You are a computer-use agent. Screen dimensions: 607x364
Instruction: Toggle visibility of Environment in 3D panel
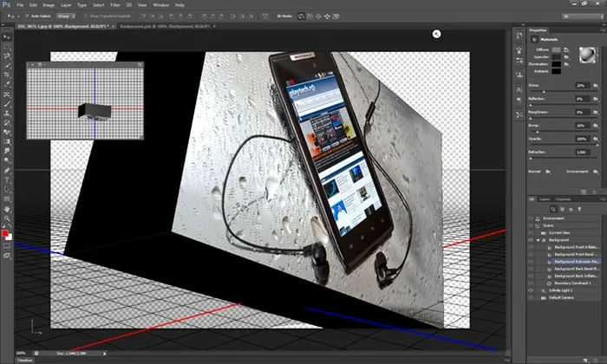coord(531,218)
